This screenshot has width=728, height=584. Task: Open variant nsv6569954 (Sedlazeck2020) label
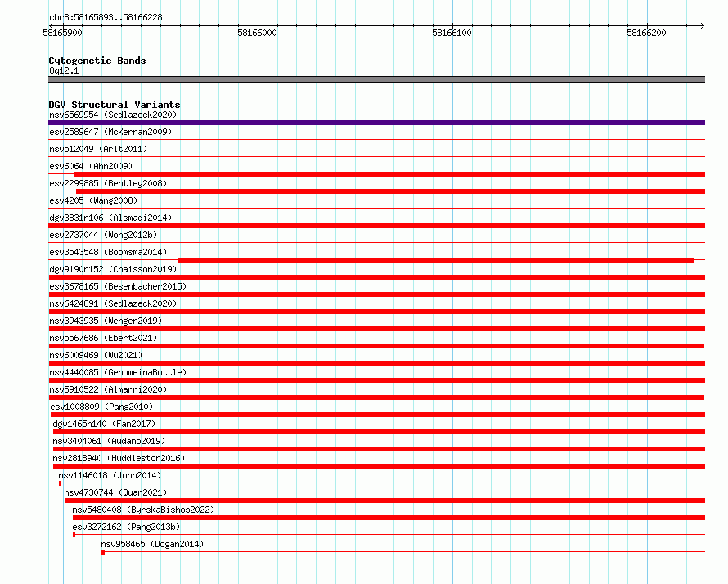[x=113, y=115]
